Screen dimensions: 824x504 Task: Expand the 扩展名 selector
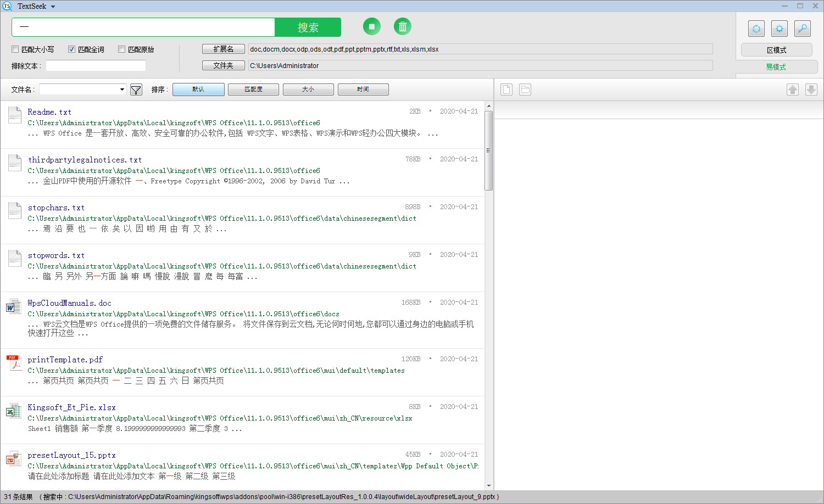tap(223, 48)
